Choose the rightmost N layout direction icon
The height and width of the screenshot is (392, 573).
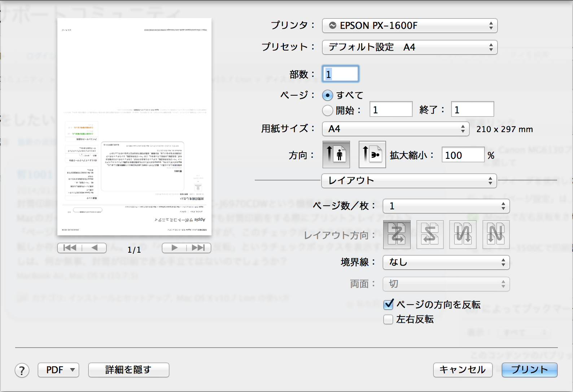click(496, 235)
